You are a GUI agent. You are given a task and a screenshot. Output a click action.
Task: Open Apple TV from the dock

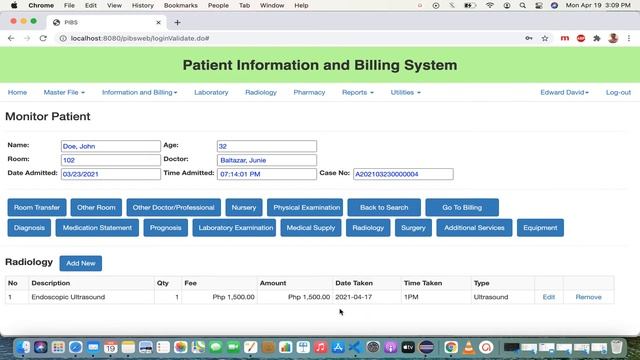[408, 347]
